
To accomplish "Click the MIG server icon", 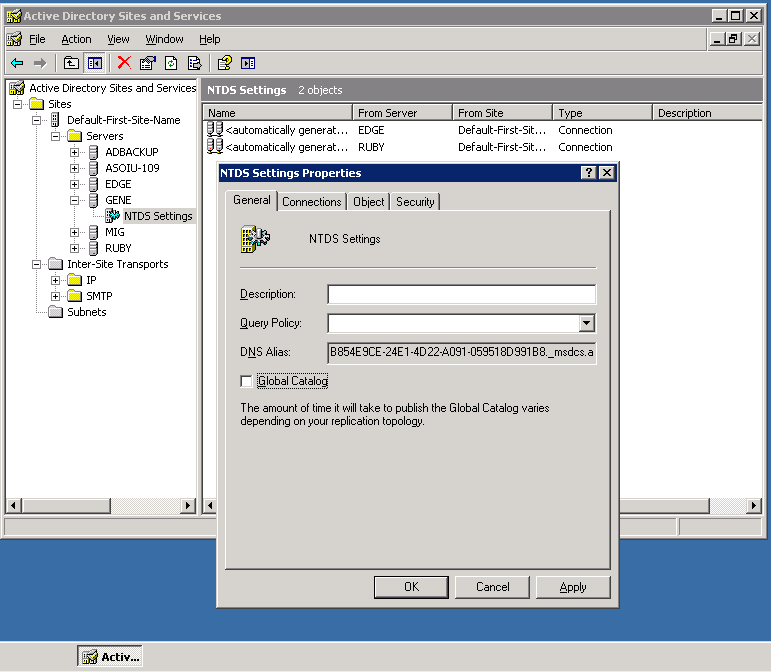I will [93, 232].
